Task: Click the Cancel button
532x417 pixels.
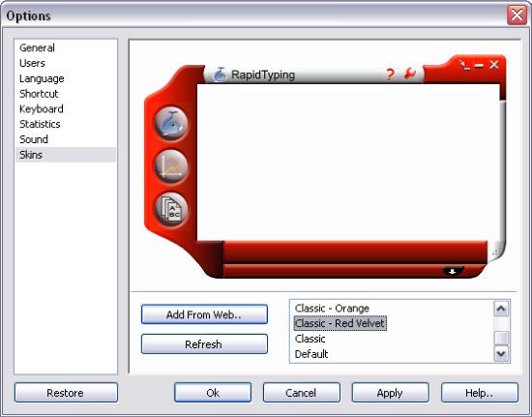Action: click(302, 393)
